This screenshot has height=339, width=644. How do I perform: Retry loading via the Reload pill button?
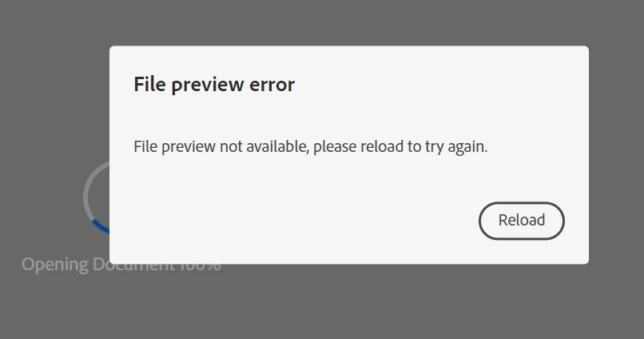[521, 221]
